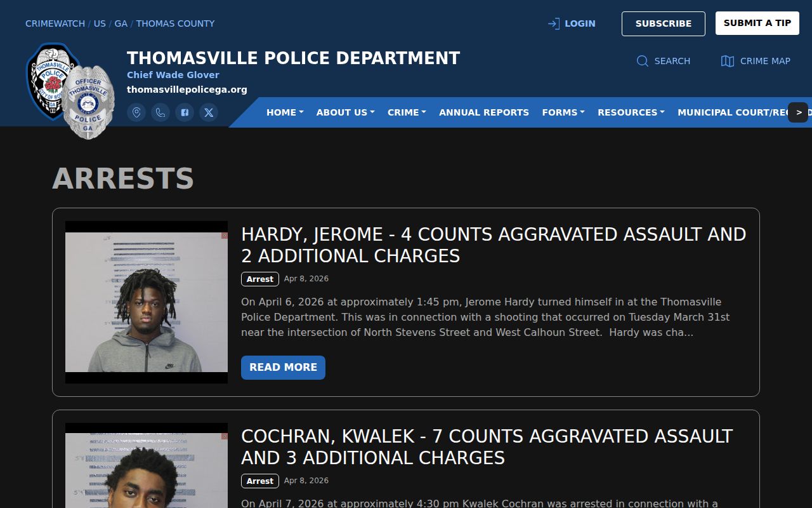Screen dimensions: 812x508
Task: Click the Login link text
Action: point(580,23)
